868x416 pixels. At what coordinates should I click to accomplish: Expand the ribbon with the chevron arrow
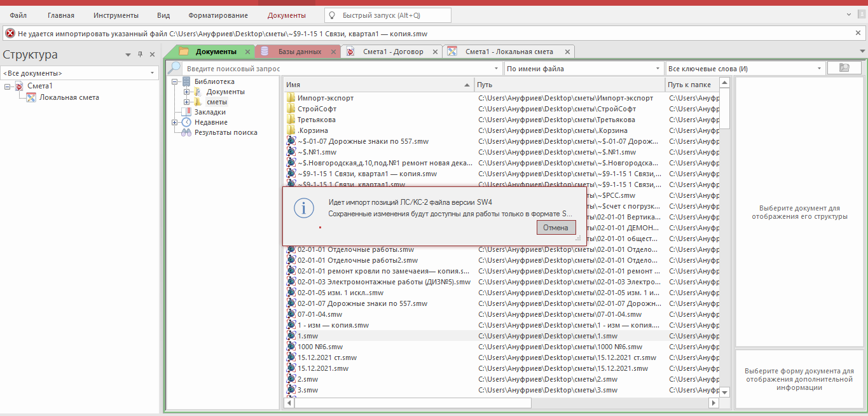point(850,15)
